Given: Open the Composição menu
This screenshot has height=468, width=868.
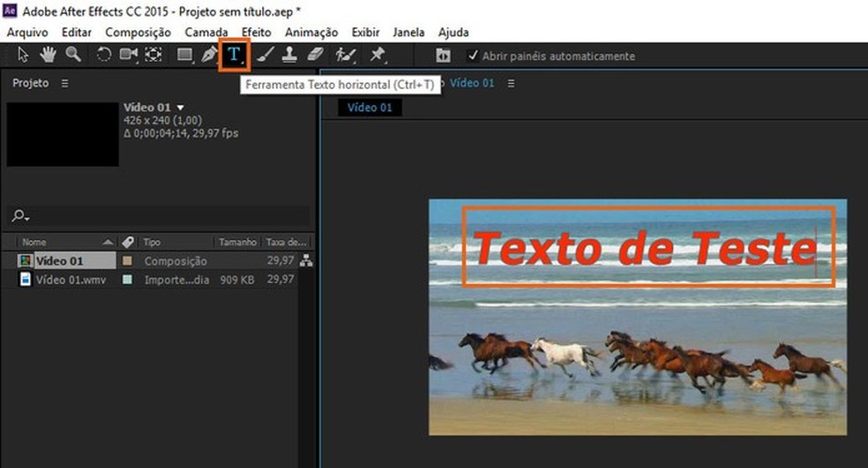Looking at the screenshot, I should 138,32.
